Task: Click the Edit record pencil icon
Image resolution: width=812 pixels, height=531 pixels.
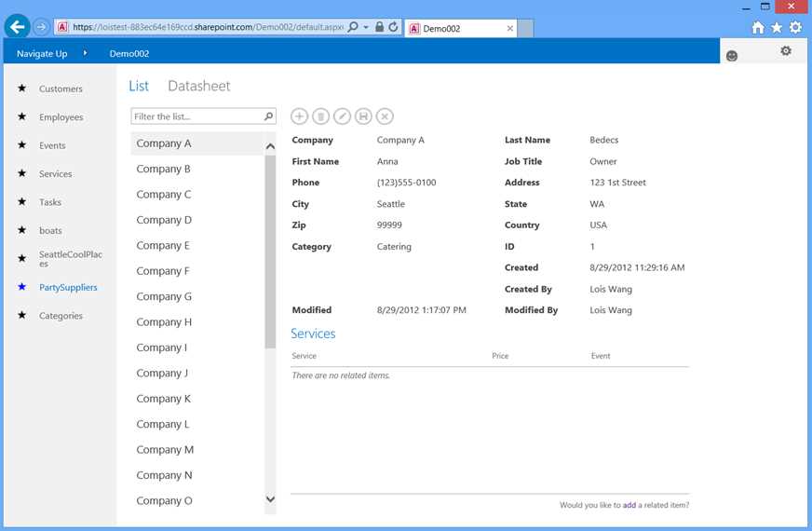Action: [342, 116]
